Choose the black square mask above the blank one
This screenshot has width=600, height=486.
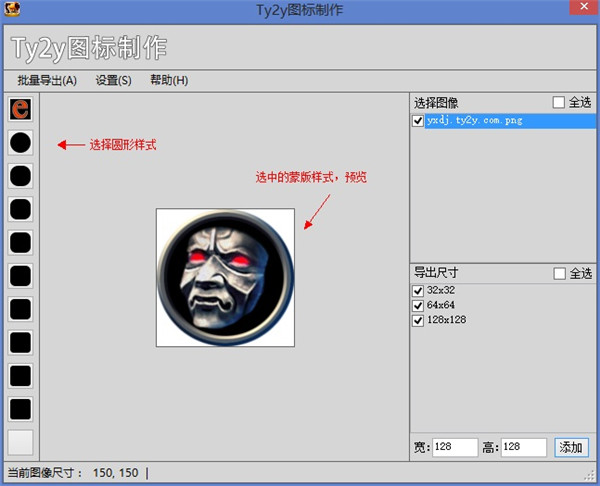pyautogui.click(x=20, y=409)
